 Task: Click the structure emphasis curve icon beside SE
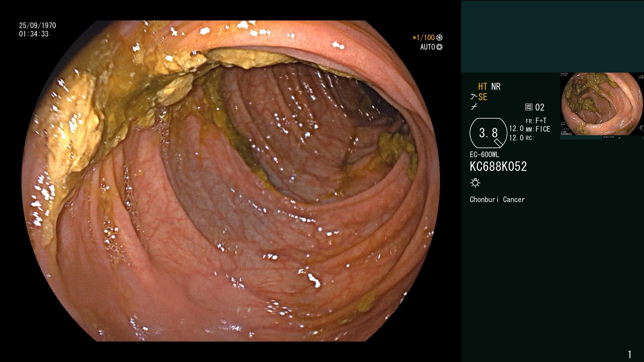474,97
